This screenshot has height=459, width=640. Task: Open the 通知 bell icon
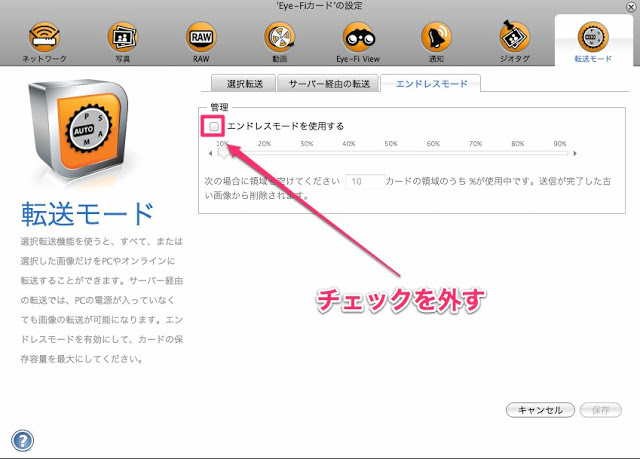click(x=436, y=38)
